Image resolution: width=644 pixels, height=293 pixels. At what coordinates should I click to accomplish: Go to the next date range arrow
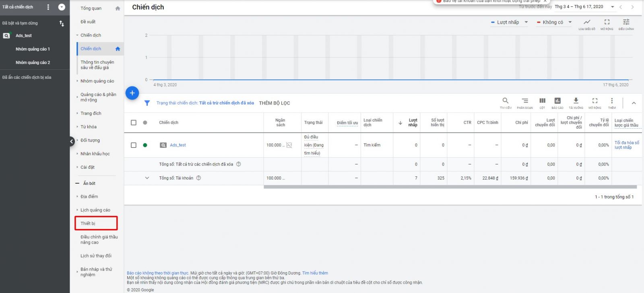(x=632, y=7)
